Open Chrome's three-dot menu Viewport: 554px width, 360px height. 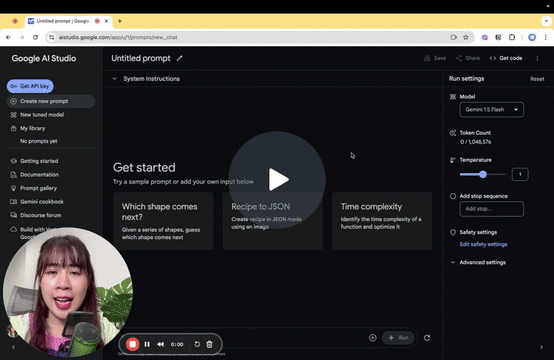pyautogui.click(x=546, y=37)
